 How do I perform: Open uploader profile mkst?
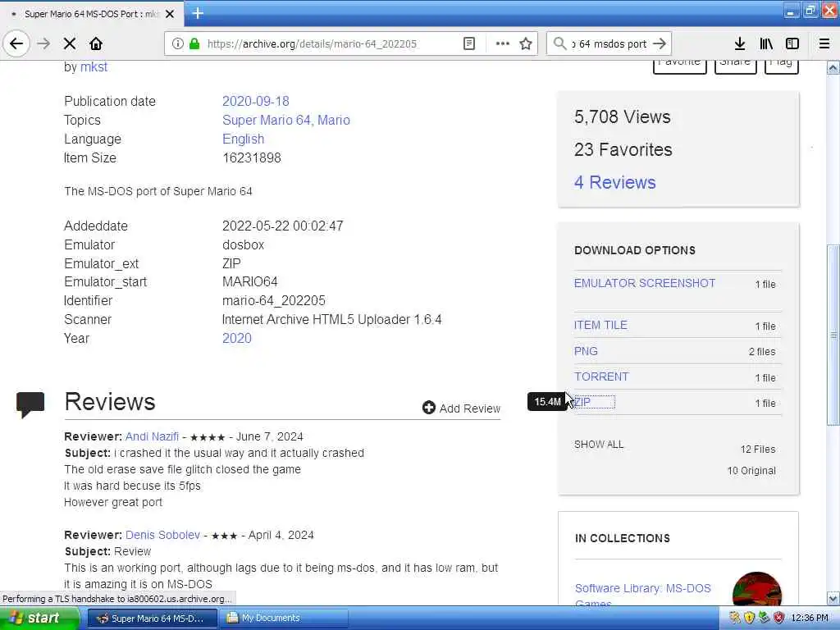click(x=94, y=67)
